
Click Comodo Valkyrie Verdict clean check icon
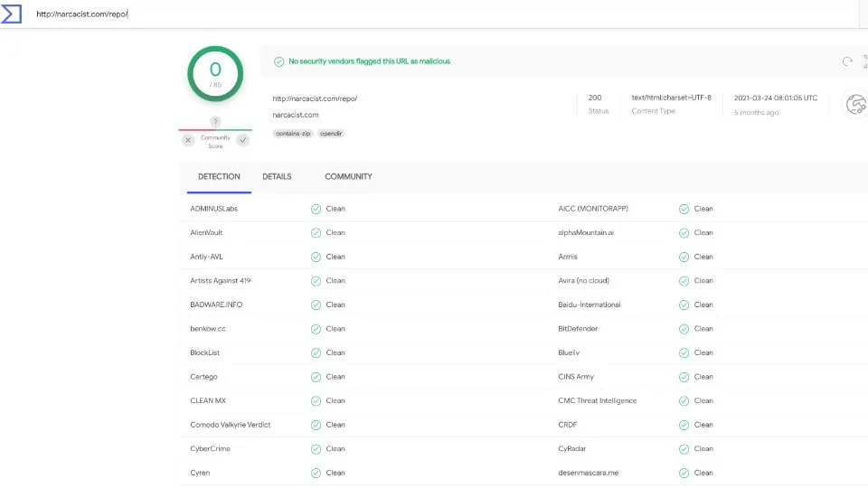point(316,425)
